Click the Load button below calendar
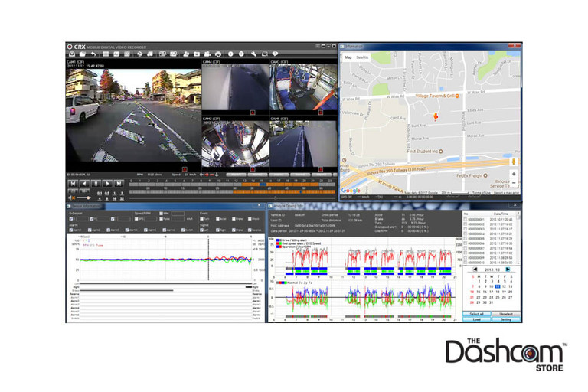This screenshot has height=392, width=588. click(478, 320)
